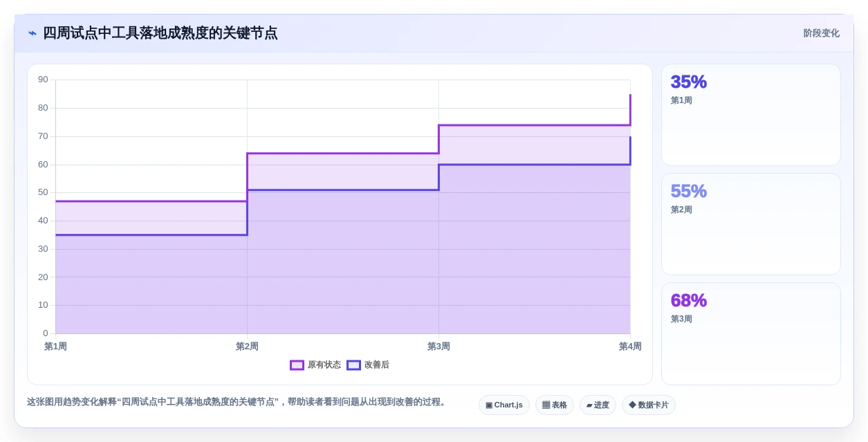The image size is (868, 442).
Task: Click the 进度 tag
Action: point(598,405)
